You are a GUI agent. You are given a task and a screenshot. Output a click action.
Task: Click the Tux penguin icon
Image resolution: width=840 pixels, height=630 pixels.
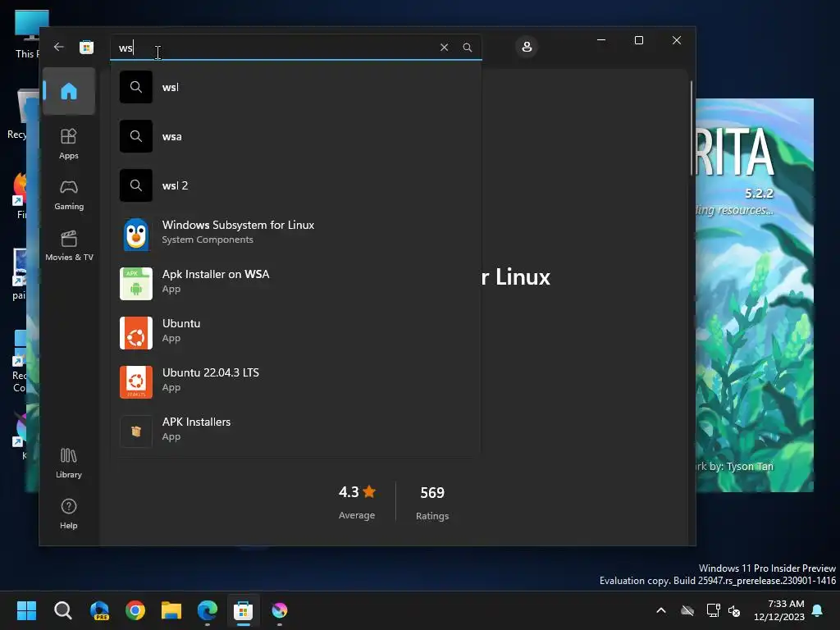click(x=136, y=235)
